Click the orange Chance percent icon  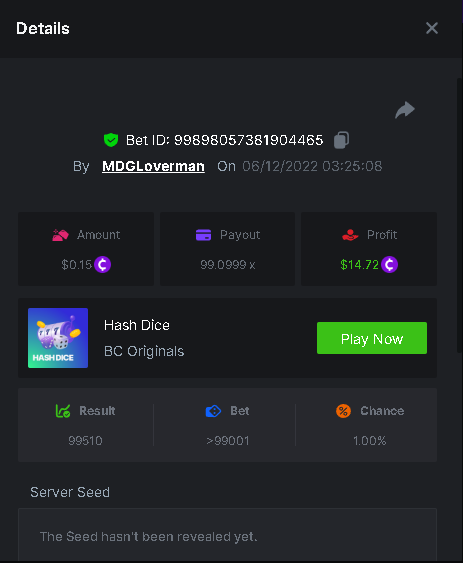point(343,411)
